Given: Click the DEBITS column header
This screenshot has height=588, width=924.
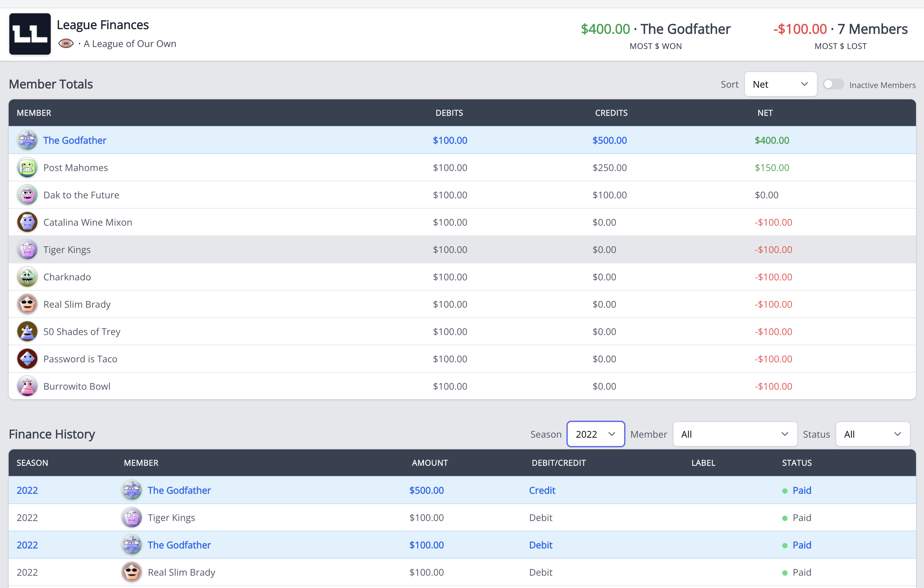Looking at the screenshot, I should pyautogui.click(x=449, y=113).
